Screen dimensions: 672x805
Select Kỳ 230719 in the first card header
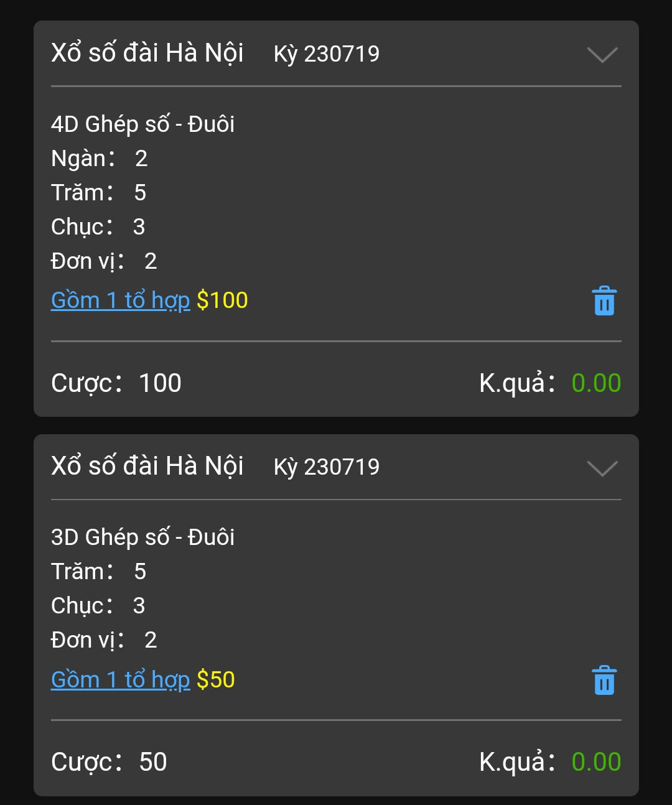tap(327, 54)
